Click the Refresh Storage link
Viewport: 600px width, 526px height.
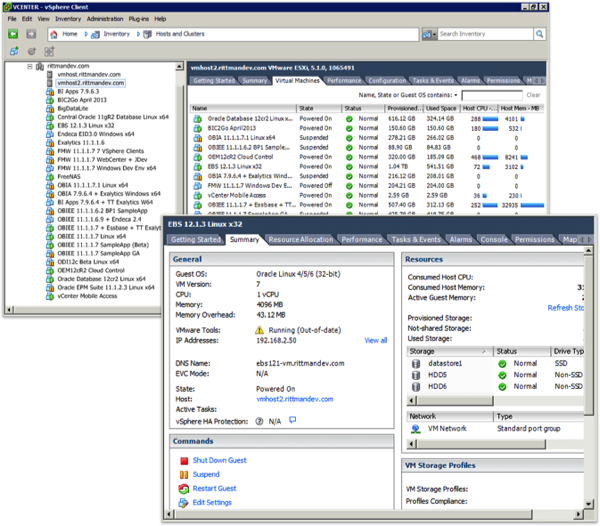(566, 308)
